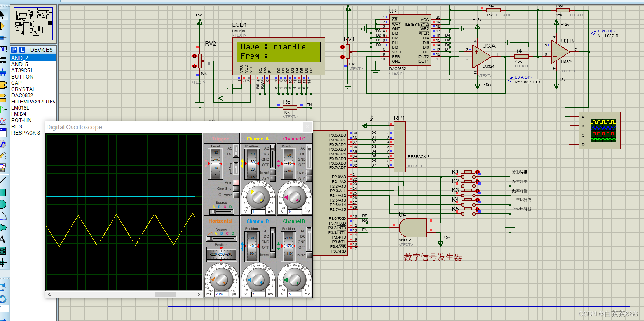This screenshot has height=321, width=644.
Task: Adjust the Horizontal Source slider
Action: point(221,239)
